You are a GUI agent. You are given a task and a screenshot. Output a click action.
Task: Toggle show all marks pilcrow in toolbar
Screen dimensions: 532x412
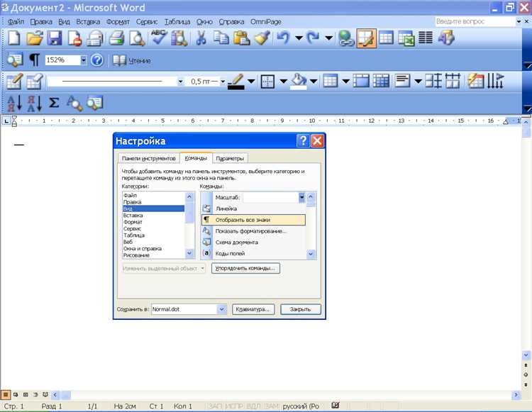34,60
